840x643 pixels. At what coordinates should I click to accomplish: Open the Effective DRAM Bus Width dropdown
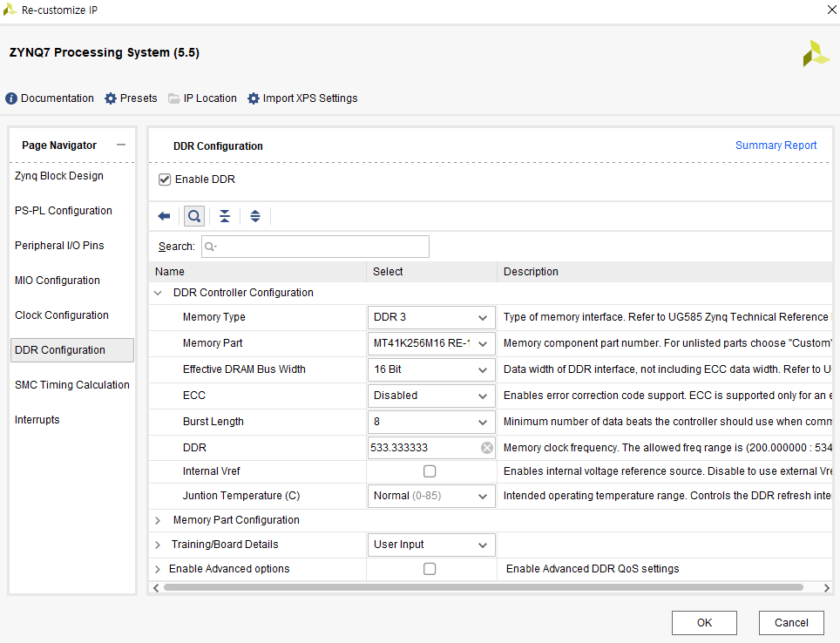point(431,369)
